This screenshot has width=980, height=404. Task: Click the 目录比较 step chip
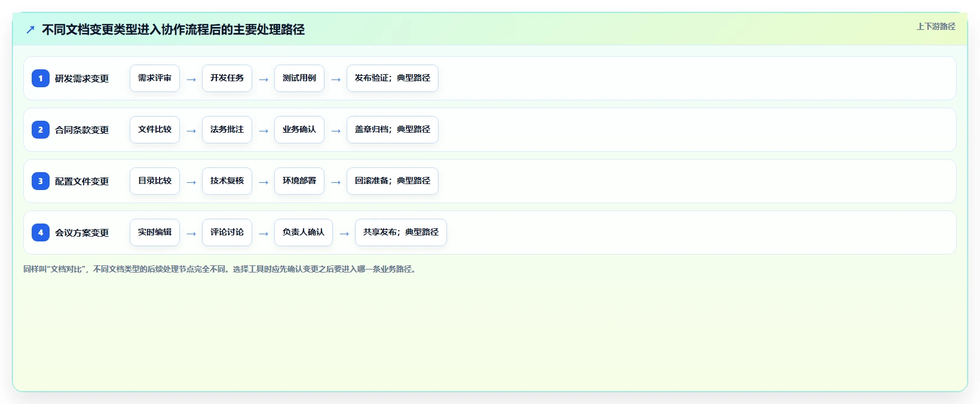[x=155, y=181]
